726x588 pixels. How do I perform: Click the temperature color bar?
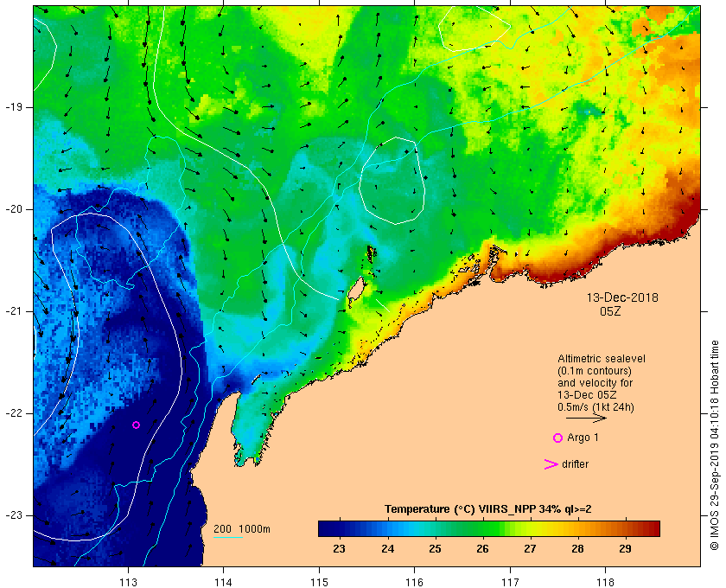(489, 528)
